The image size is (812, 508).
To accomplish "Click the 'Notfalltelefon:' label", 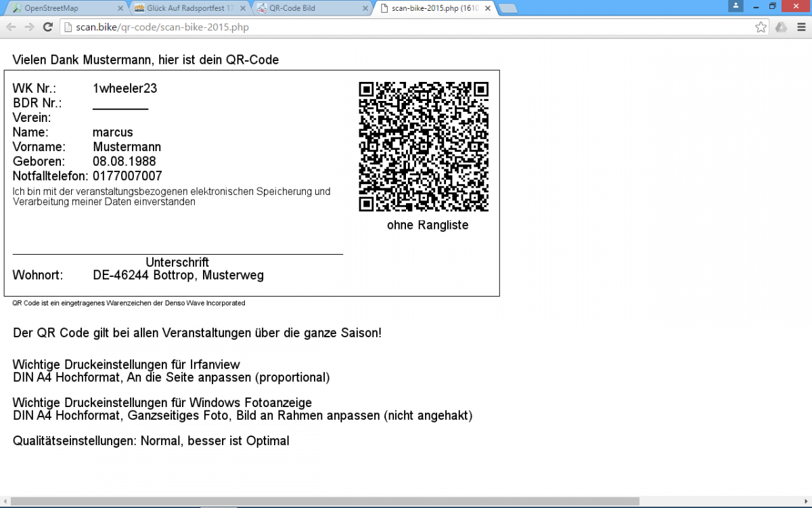I will [51, 176].
